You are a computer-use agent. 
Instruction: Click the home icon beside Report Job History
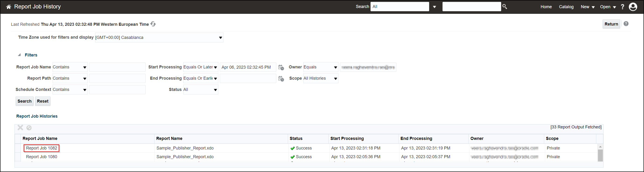[x=8, y=7]
